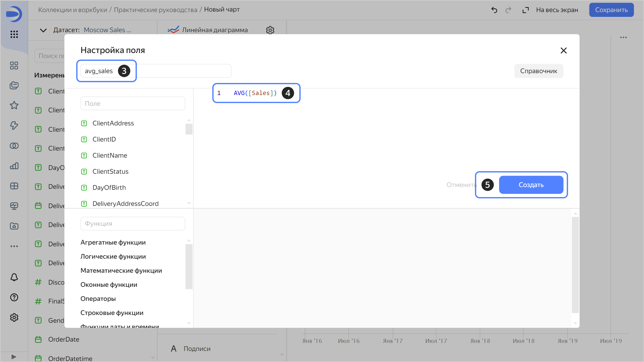Screen dimensions: 644x362
Task: Expand the sidebar with the bottom arrow
Action: [x=14, y=357]
